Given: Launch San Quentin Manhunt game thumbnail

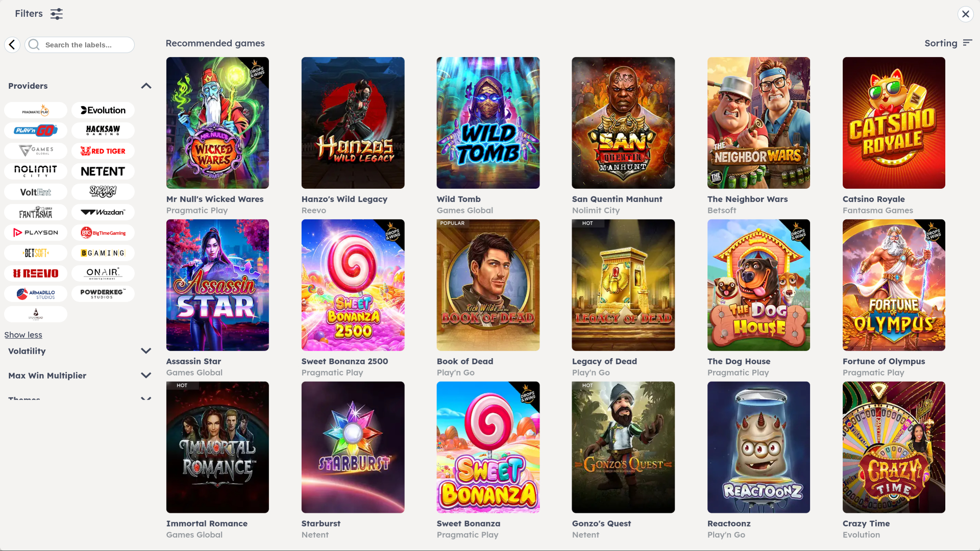Looking at the screenshot, I should 623,123.
